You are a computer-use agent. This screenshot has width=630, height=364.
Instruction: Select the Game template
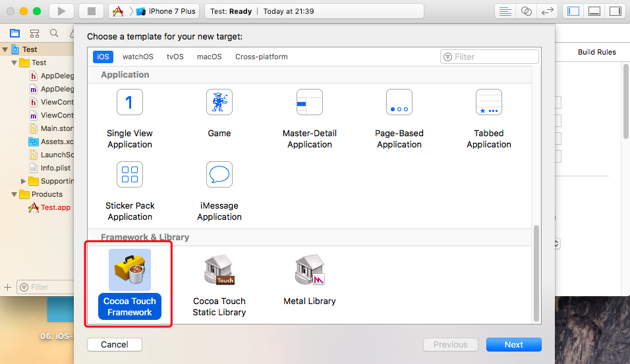pos(219,114)
